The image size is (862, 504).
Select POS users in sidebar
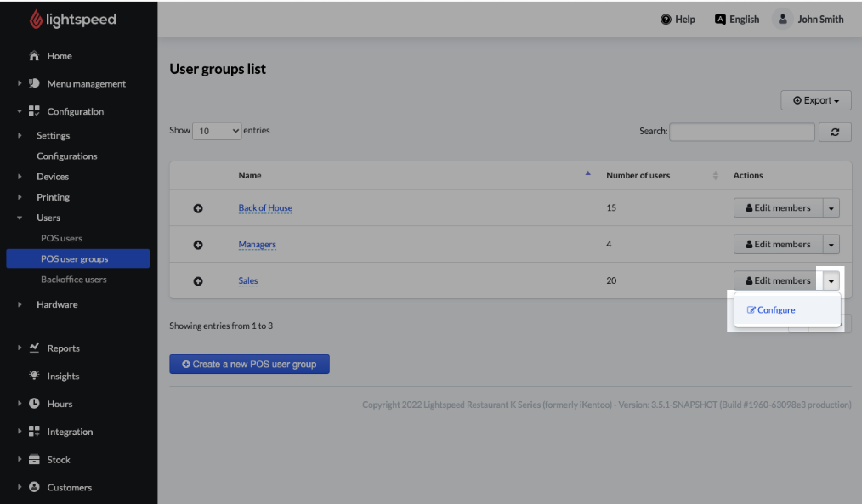(61, 239)
